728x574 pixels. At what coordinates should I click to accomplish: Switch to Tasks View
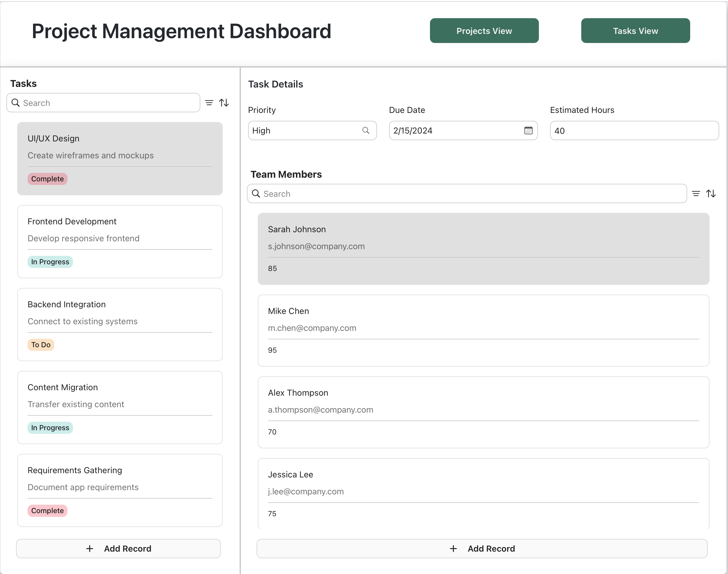click(x=635, y=31)
